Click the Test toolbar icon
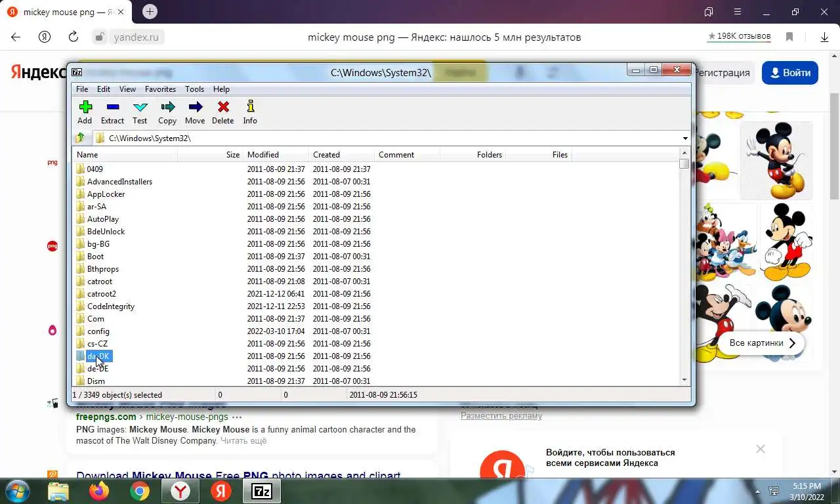Screen dimensions: 840x504 coord(140,112)
